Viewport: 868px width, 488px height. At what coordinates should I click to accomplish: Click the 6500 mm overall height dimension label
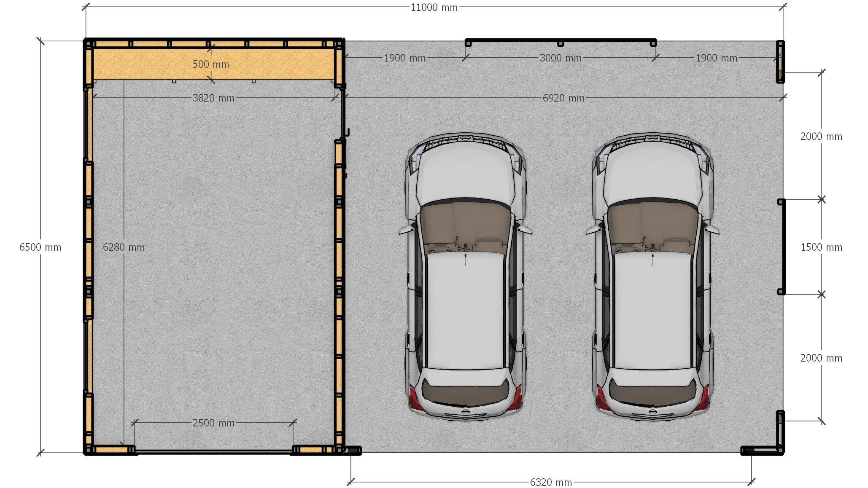(40, 247)
